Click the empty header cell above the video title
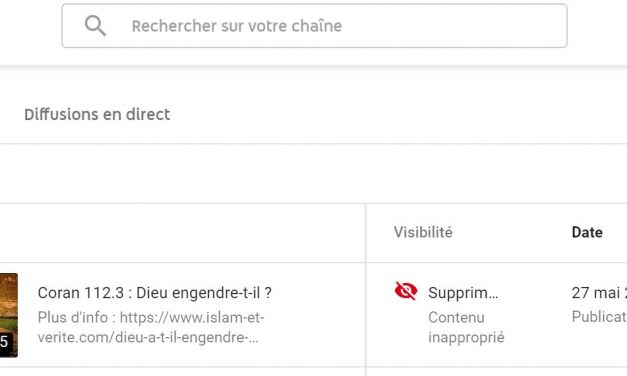The width and height of the screenshot is (627, 376). tap(182, 233)
